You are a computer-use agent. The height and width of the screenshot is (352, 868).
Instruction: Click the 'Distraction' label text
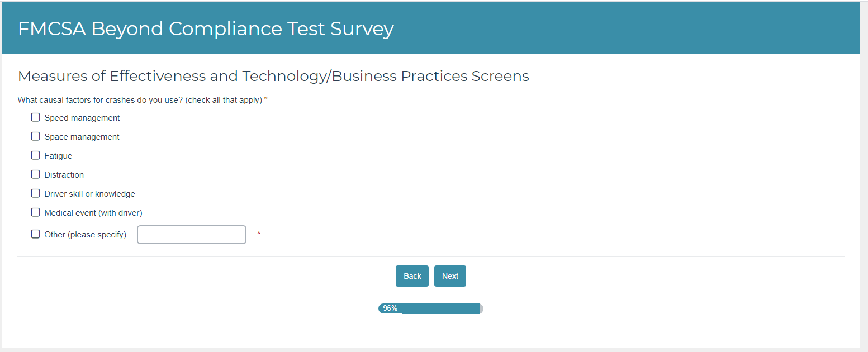[64, 175]
